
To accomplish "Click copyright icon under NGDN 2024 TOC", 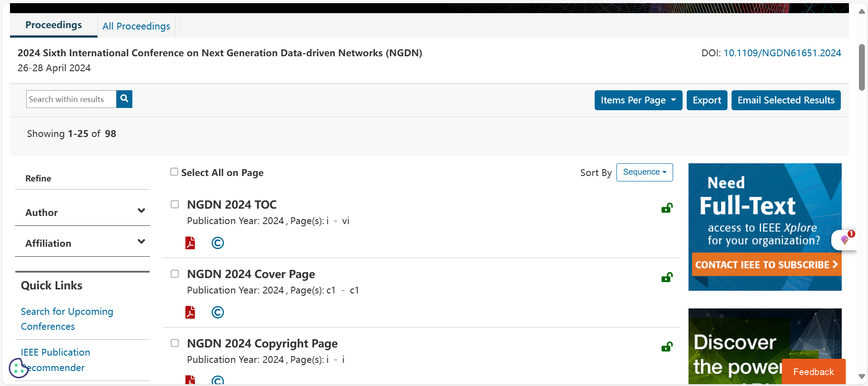I will [x=218, y=243].
